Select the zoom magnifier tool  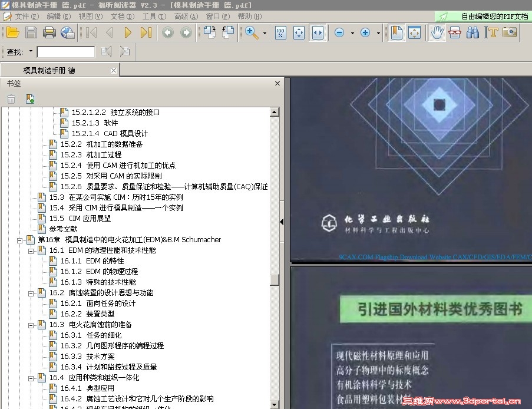(252, 32)
